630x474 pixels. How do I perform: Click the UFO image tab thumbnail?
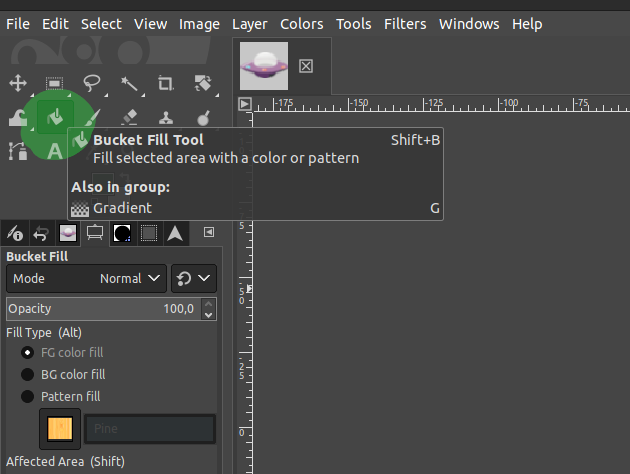(x=264, y=66)
